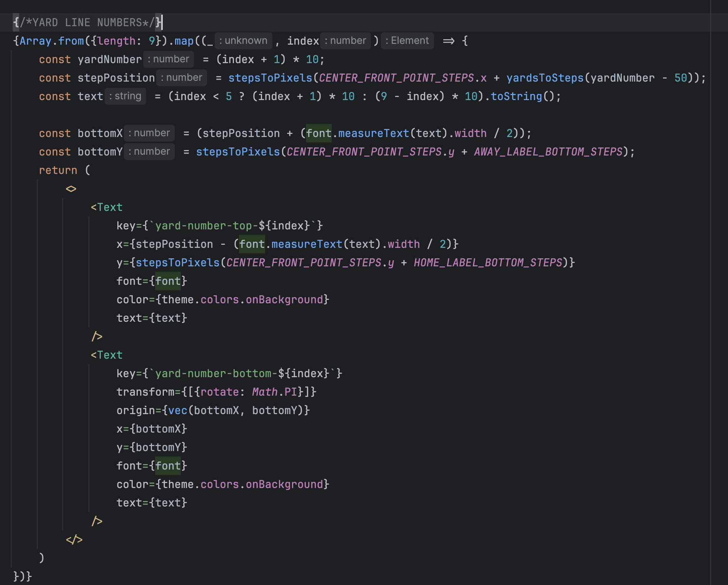This screenshot has height=585, width=728.
Task: Place cursor on yardNumber variable declaration
Action: click(110, 60)
